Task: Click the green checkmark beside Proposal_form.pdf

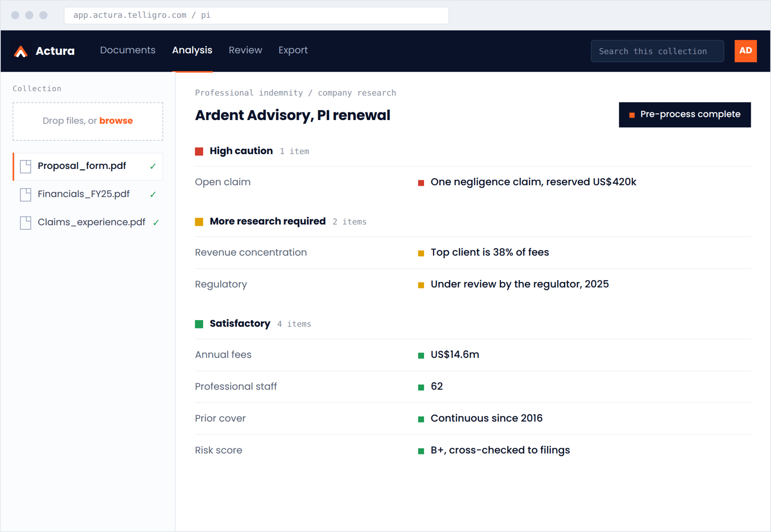Action: pos(153,166)
